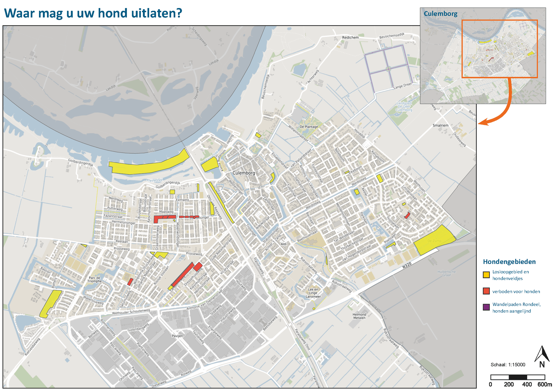Click the 'Culemborg' town center label
Screen dimensions: 554x392
[x=244, y=173]
